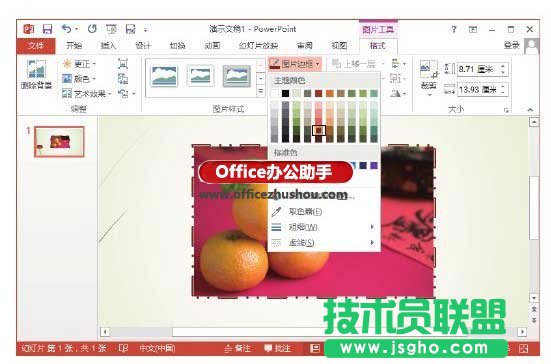The height and width of the screenshot is (364, 551).
Task: Pick the highlighted dark brown-red shade swatch
Action: [318, 130]
